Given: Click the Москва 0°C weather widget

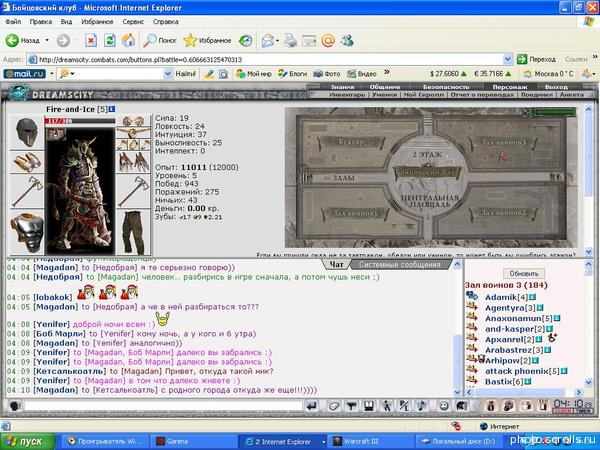Looking at the screenshot, I should (x=548, y=74).
